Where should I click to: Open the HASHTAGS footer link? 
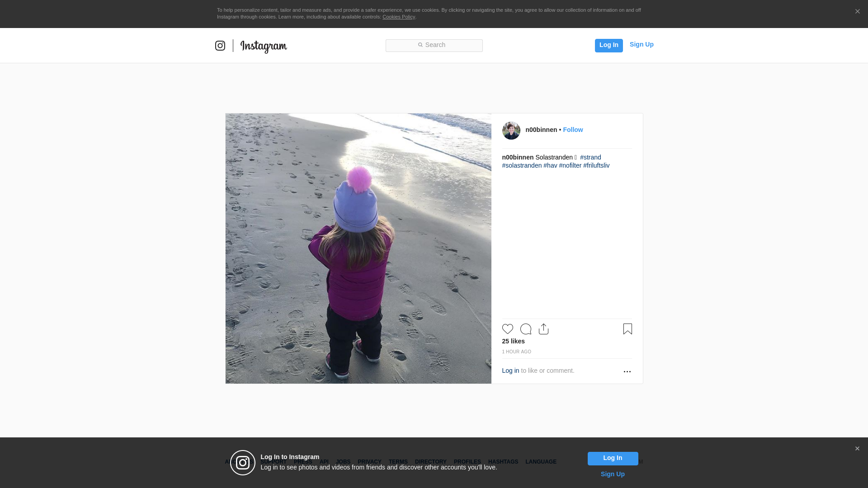tap(503, 462)
